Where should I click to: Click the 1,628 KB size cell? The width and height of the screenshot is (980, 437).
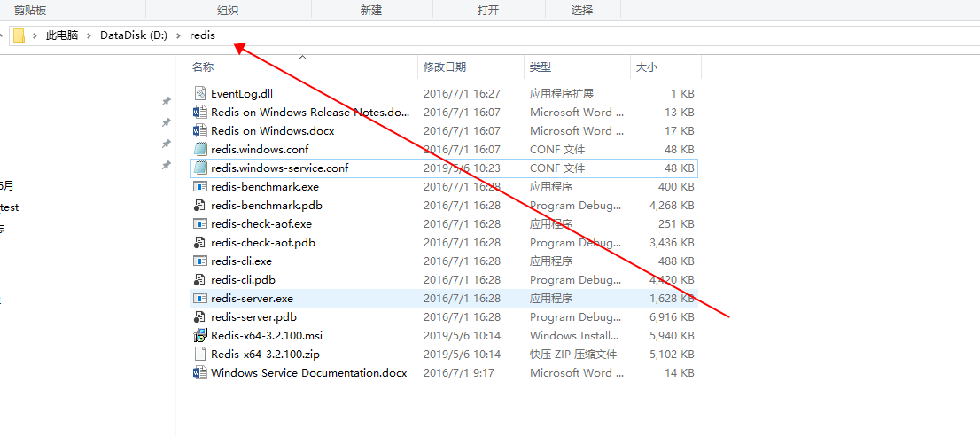(672, 298)
